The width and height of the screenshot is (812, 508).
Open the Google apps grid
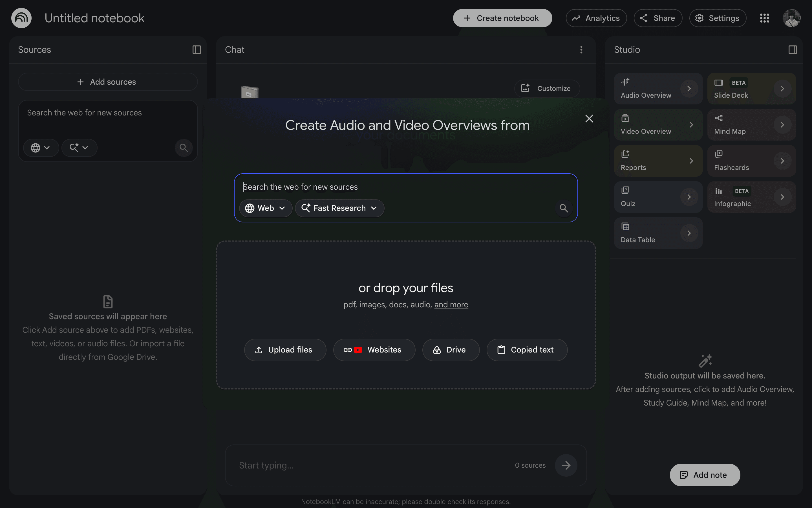(x=764, y=18)
